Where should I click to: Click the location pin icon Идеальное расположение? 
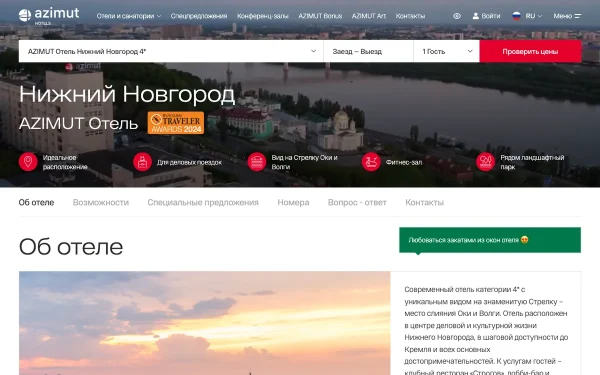tap(28, 162)
